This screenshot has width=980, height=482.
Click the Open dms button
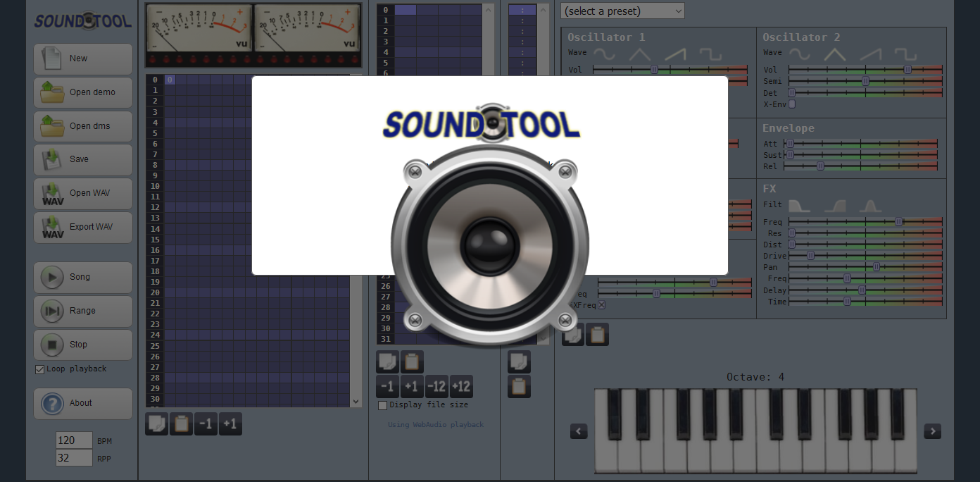click(83, 126)
